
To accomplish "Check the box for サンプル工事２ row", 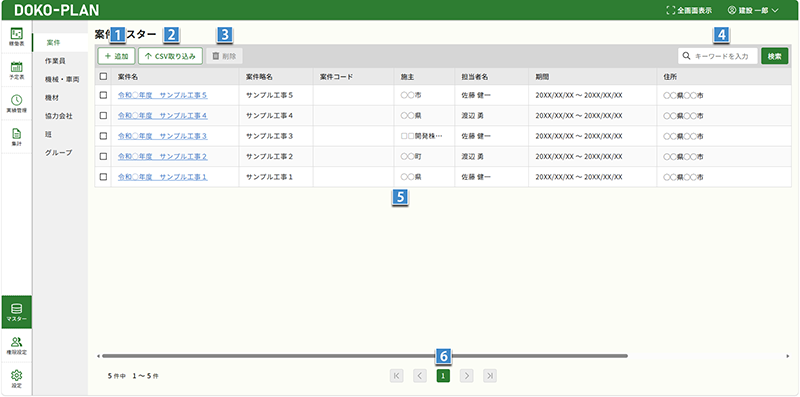I will (104, 156).
